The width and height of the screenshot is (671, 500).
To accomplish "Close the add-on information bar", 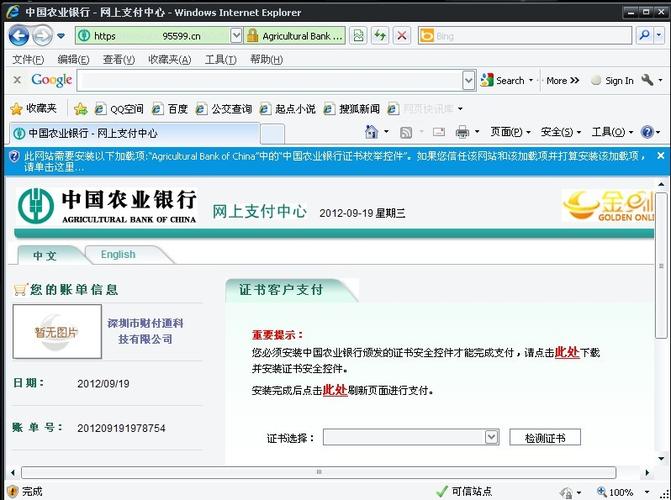I will tap(661, 156).
